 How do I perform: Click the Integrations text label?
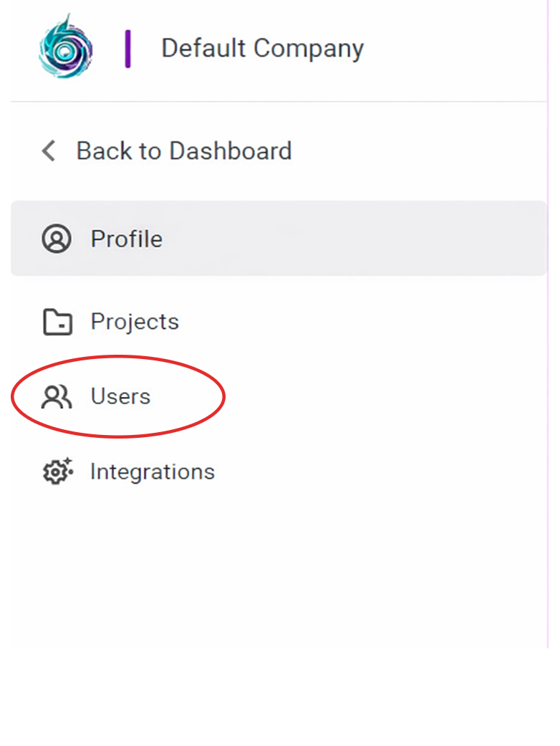pyautogui.click(x=152, y=472)
